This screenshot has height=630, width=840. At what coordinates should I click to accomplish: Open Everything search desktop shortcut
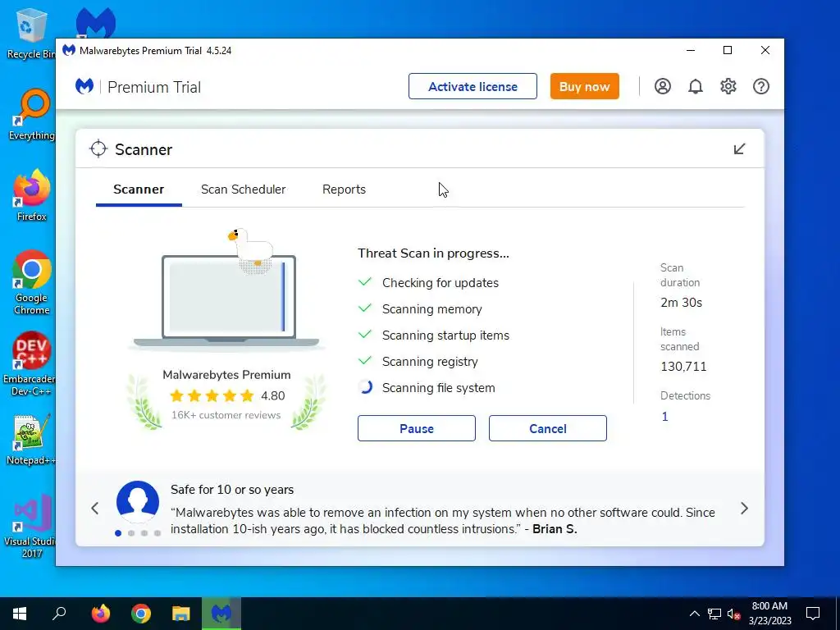click(31, 114)
